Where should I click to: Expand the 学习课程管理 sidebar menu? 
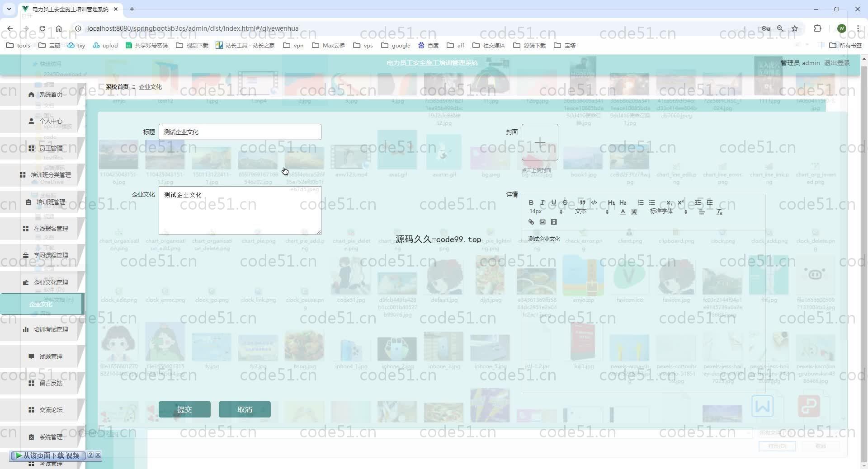[x=42, y=255]
